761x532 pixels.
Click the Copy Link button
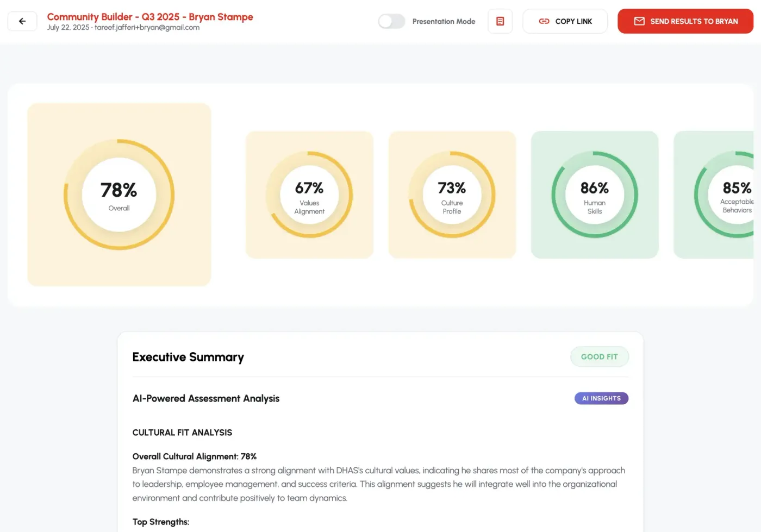pyautogui.click(x=565, y=21)
